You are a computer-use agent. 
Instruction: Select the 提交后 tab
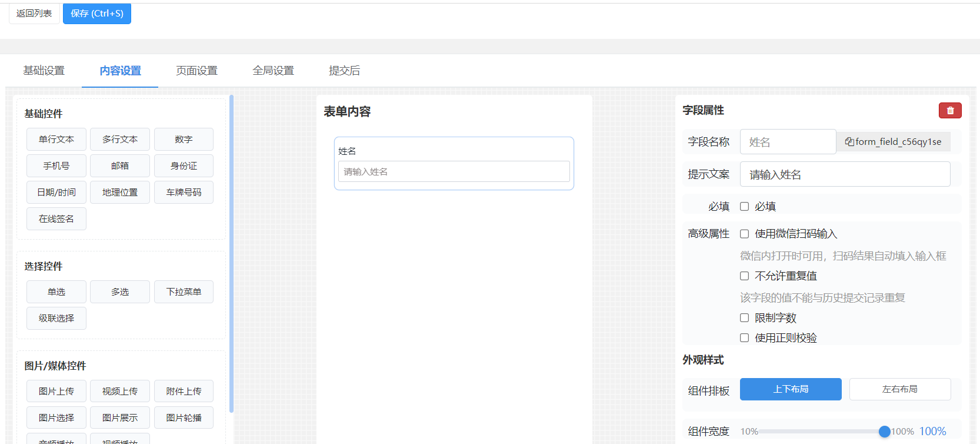(344, 71)
